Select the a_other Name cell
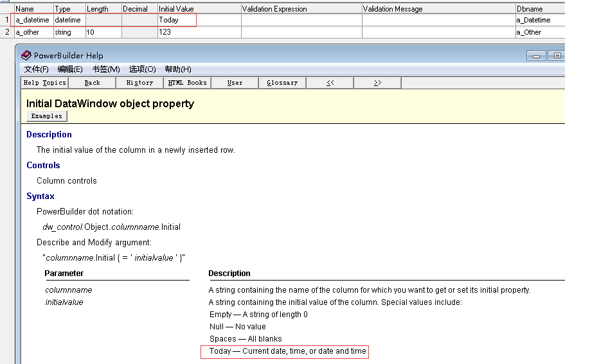 coord(33,32)
